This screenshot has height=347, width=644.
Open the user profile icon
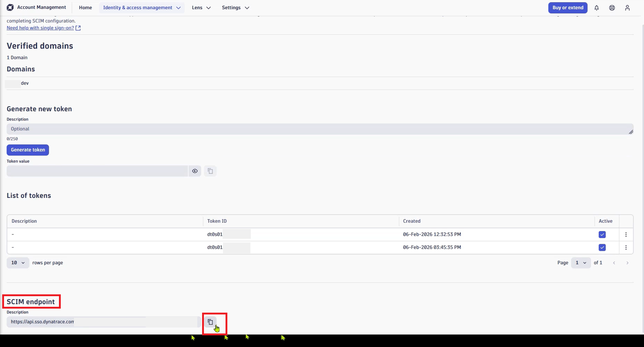coord(627,8)
